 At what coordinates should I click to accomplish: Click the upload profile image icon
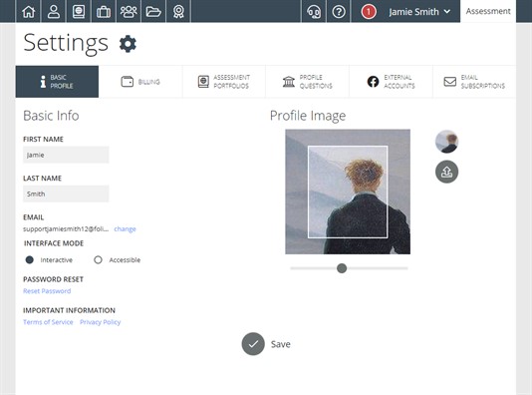pos(447,172)
